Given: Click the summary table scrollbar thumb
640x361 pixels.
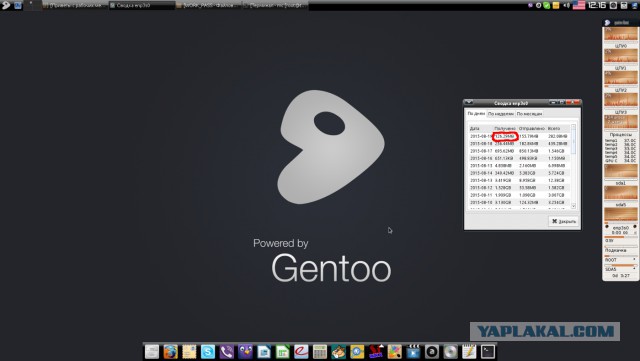Looking at the screenshot, I should pos(573,142).
